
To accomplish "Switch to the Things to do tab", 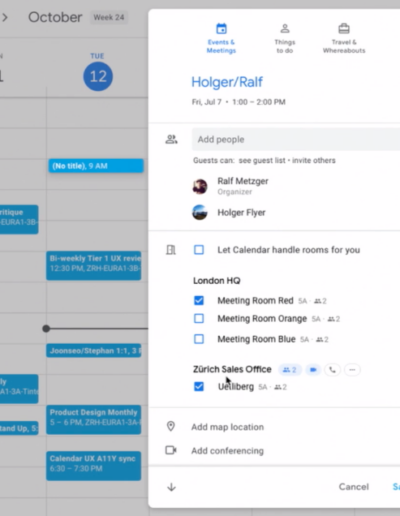I will (x=285, y=38).
